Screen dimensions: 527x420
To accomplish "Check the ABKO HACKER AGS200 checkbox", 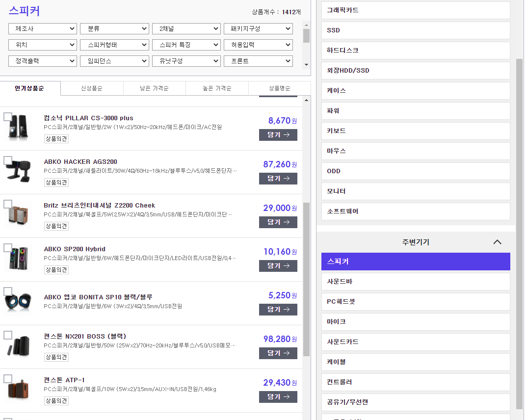I will coord(8,160).
